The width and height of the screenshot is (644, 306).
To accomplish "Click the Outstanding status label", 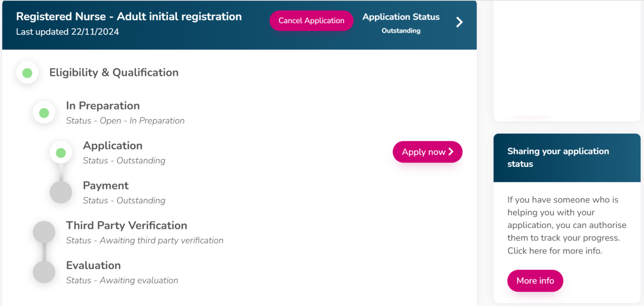I will point(400,30).
